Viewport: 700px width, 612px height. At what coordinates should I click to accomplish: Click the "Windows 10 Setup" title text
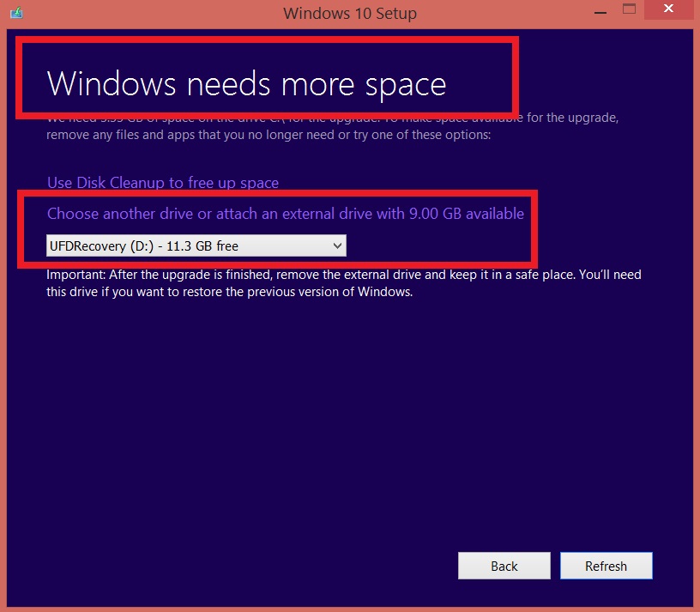coord(349,14)
